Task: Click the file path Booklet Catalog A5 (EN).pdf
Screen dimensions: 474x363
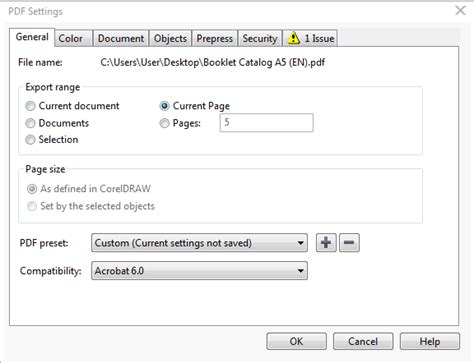Action: coord(213,62)
